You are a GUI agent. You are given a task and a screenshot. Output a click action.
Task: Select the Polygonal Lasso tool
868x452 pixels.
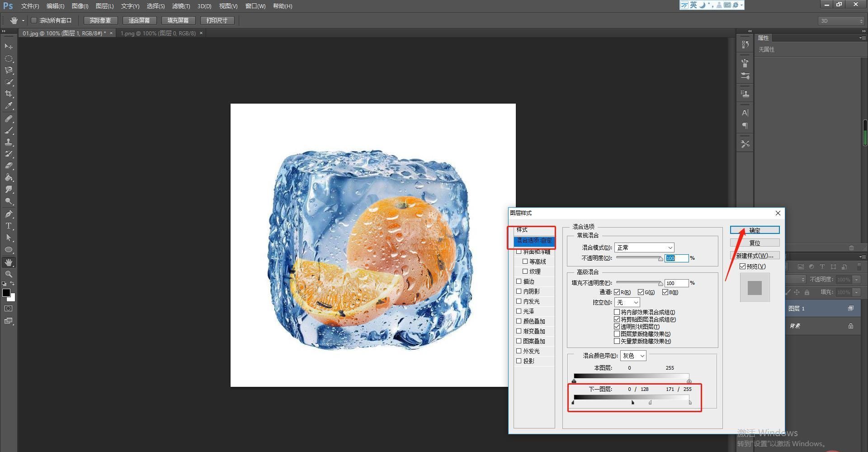(9, 70)
